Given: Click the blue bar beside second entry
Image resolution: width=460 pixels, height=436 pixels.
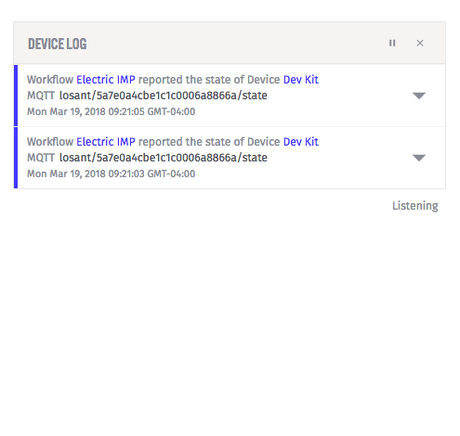Looking at the screenshot, I should click(16, 157).
